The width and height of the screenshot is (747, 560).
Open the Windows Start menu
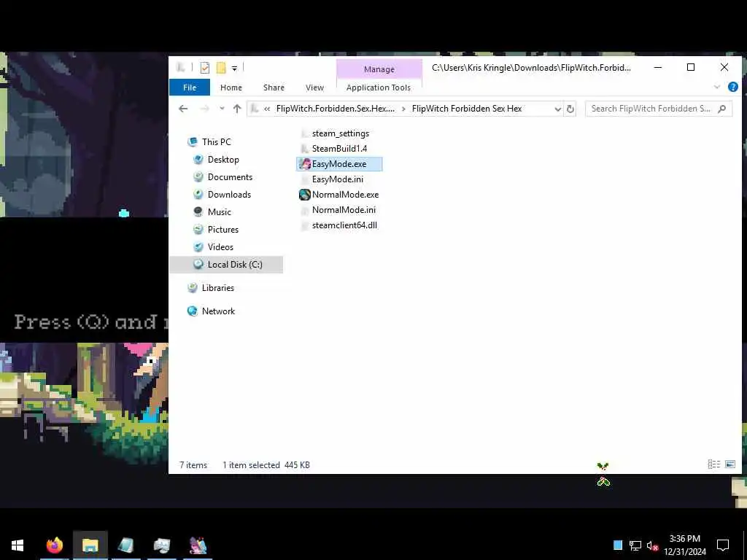point(18,545)
